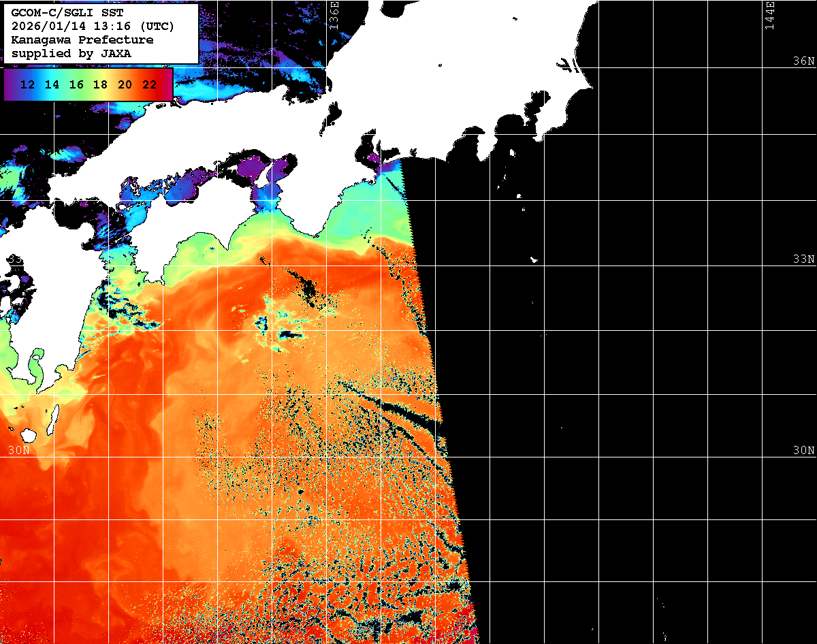Click the white border of the title box
The height and width of the screenshot is (644, 817).
pyautogui.click(x=199, y=34)
